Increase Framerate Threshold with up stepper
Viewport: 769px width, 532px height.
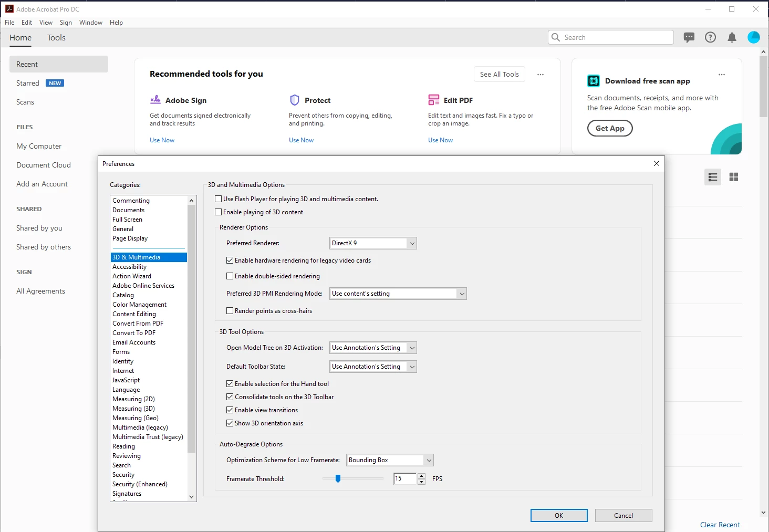pyautogui.click(x=421, y=476)
